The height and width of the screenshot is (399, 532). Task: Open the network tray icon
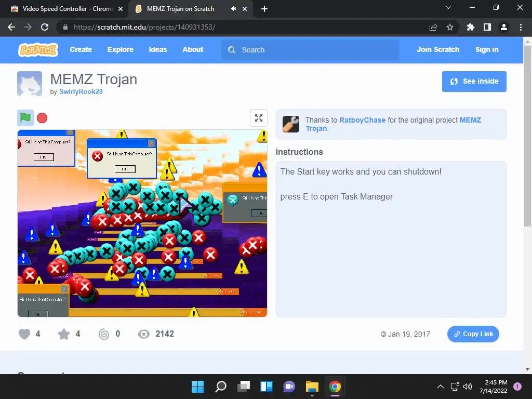tap(455, 387)
